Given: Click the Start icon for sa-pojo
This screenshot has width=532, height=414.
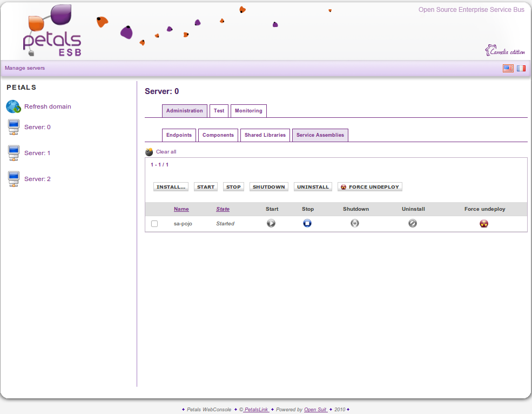Looking at the screenshot, I should tap(271, 223).
